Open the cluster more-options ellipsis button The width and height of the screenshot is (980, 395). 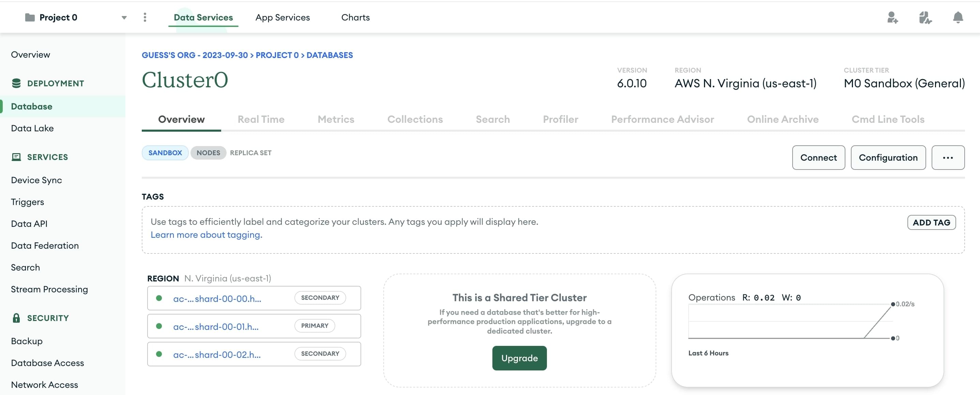948,158
